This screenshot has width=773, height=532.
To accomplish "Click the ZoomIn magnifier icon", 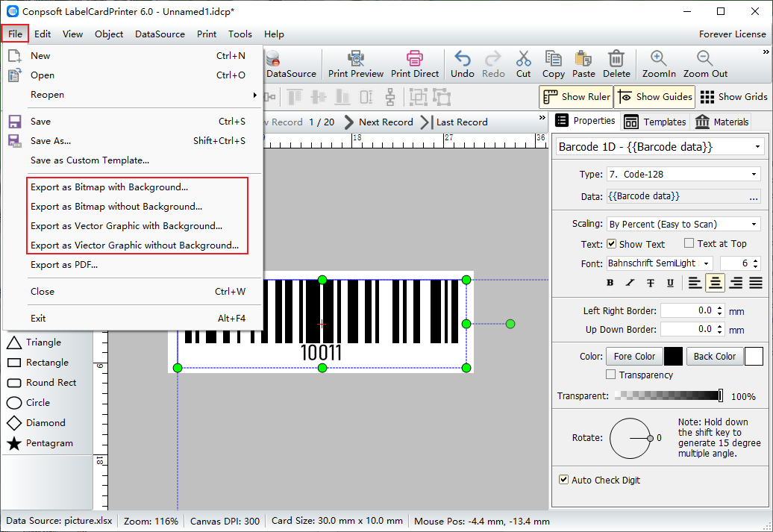I will tap(659, 58).
